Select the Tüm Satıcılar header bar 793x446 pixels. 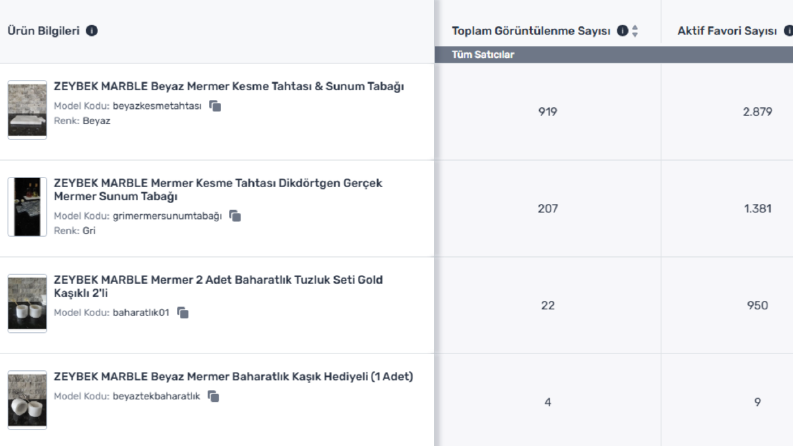[614, 55]
